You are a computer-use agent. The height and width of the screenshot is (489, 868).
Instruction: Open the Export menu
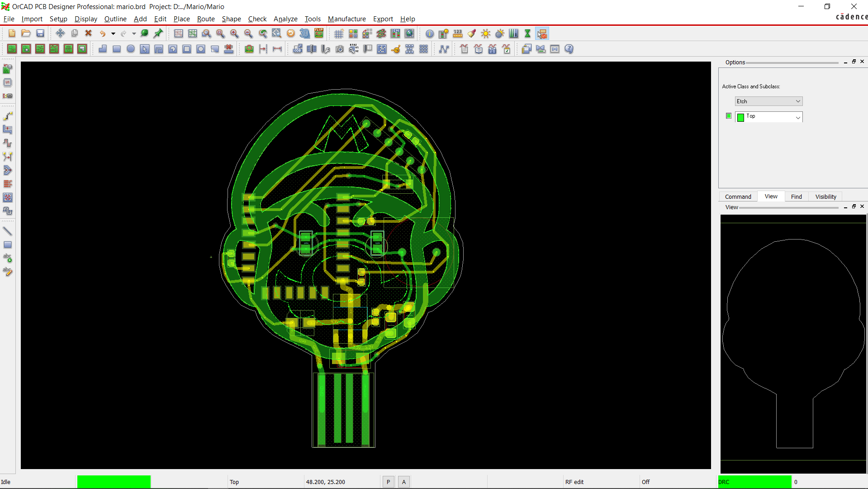[x=383, y=19]
